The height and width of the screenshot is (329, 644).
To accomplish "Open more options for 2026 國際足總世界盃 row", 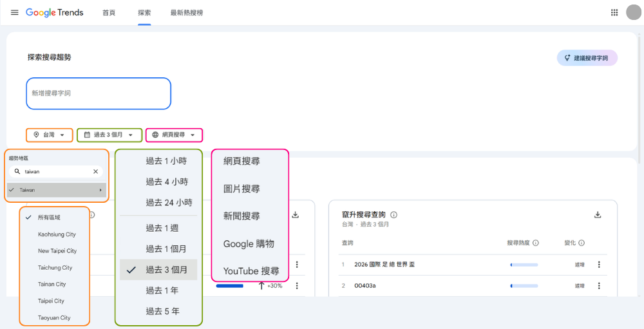I will tap(599, 265).
